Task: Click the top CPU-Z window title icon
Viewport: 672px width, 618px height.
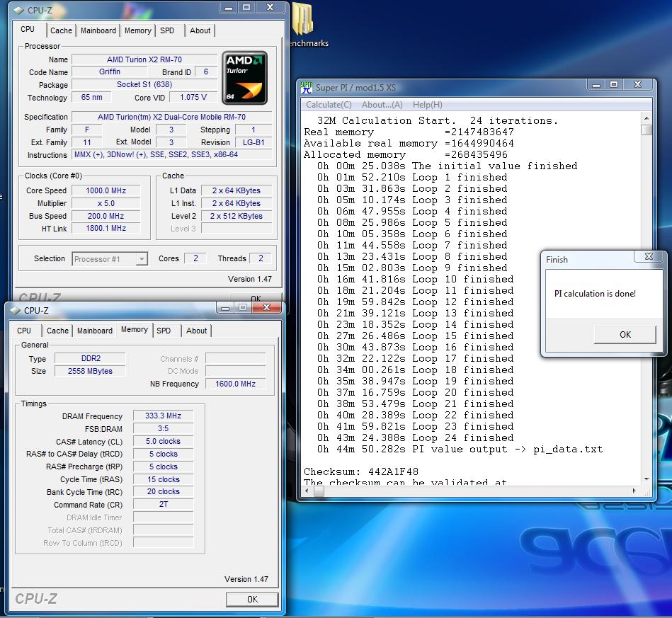Action: coord(18,10)
